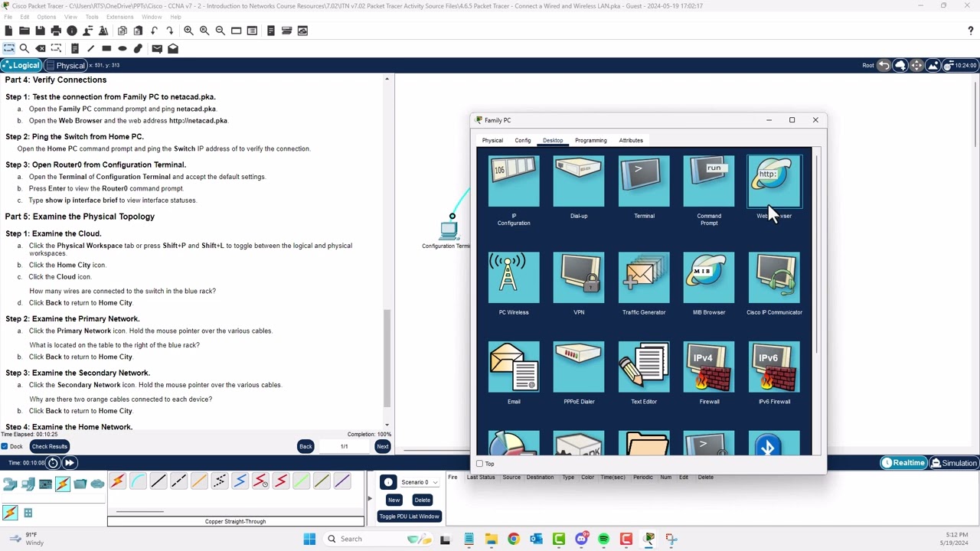Open the MIB Browser app
The image size is (980, 551).
(x=709, y=278)
